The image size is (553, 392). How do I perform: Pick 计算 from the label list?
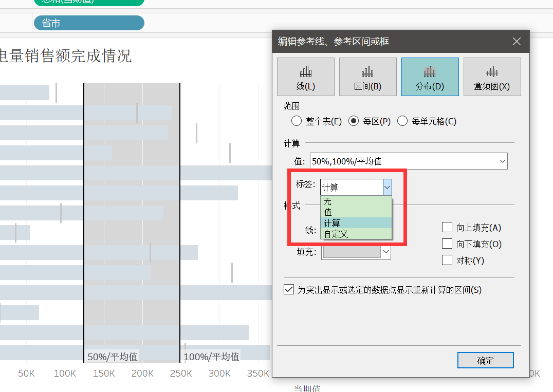tap(356, 223)
